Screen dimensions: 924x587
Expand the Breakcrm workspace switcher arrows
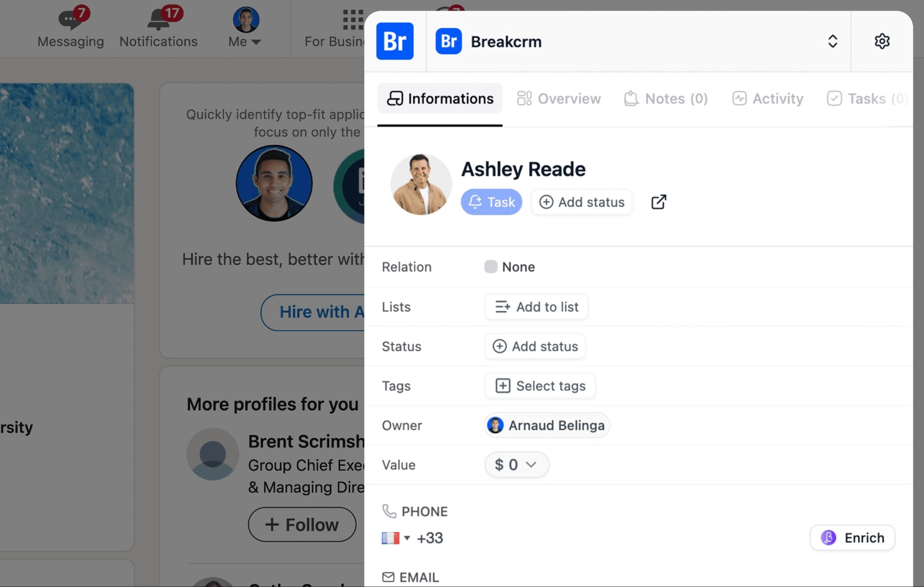(x=832, y=41)
